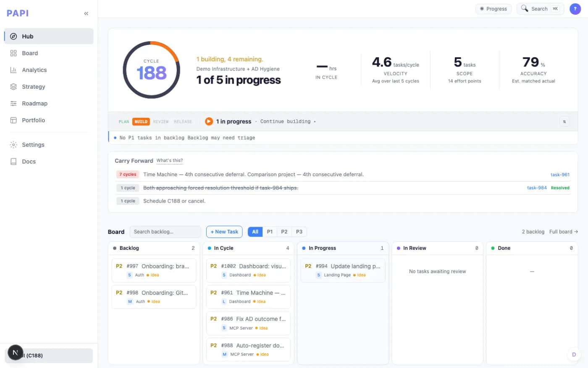Open Settings from the sidebar
The image size is (588, 368).
pyautogui.click(x=49, y=145)
